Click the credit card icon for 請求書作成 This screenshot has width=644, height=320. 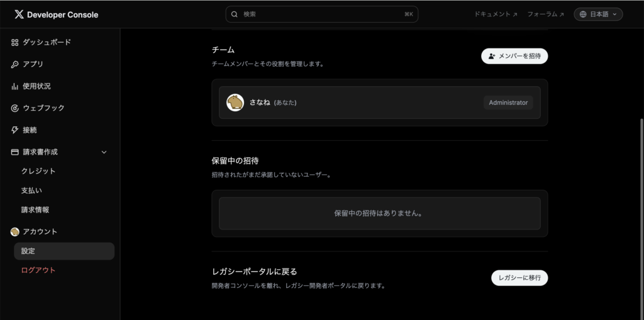(15, 152)
